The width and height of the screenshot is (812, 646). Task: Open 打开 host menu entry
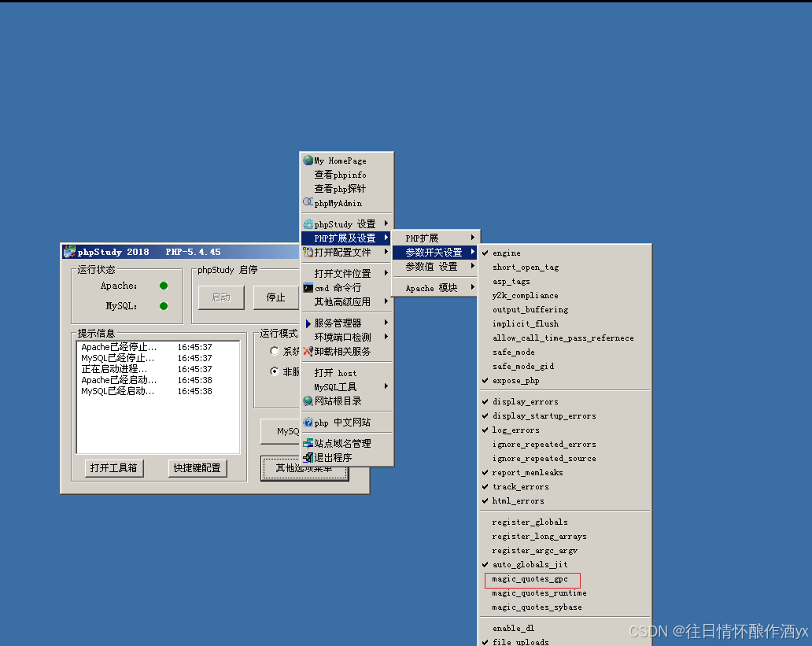pos(347,372)
